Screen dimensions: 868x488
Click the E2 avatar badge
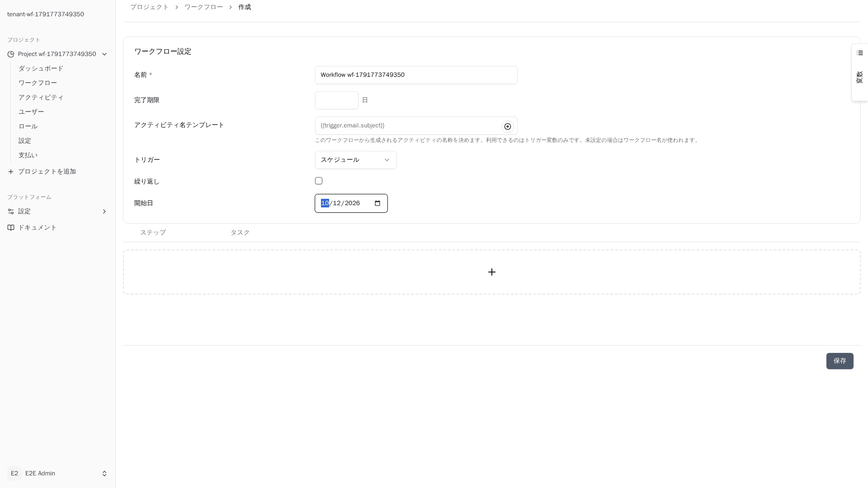tap(14, 474)
